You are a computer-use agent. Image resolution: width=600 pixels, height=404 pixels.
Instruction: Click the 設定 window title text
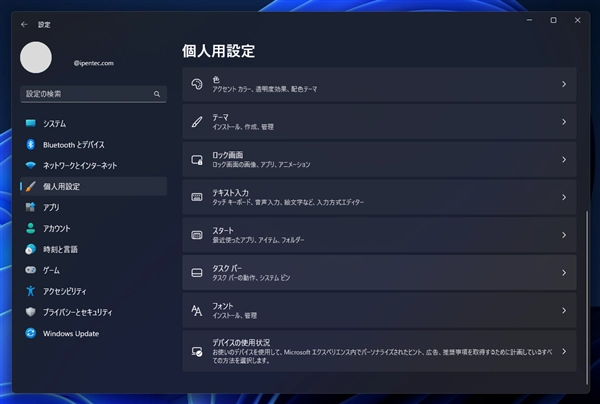[44, 25]
